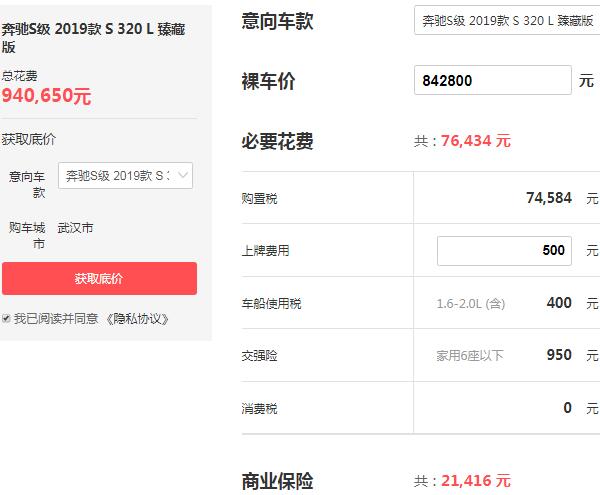Open the 《隐私协议》 privacy link

coord(137,319)
